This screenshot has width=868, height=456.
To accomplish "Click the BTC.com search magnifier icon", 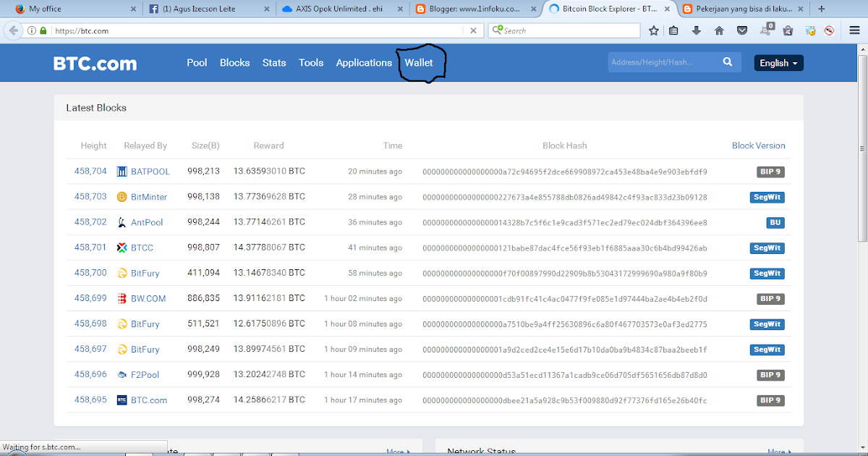I will tap(728, 62).
